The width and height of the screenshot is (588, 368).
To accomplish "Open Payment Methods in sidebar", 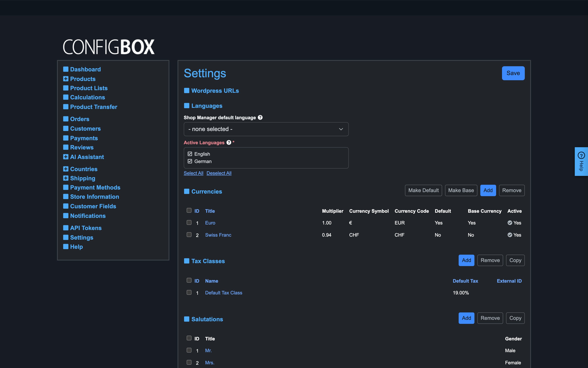I will pos(95,187).
